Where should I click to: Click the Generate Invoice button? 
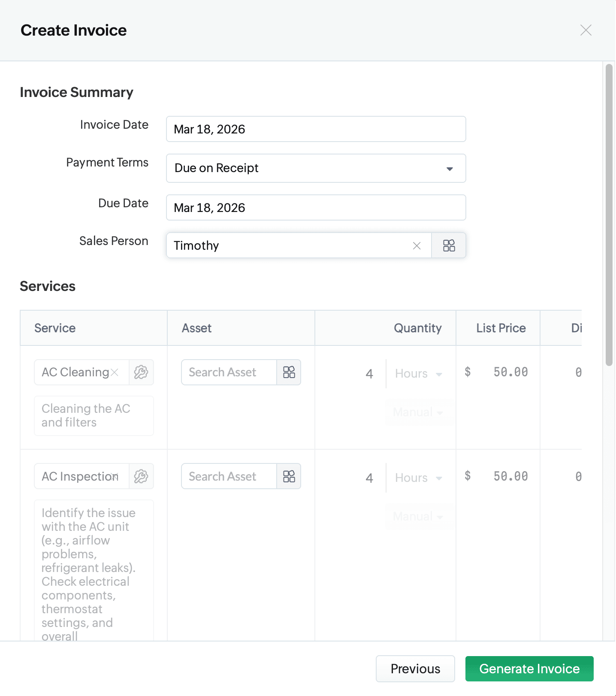coord(529,669)
